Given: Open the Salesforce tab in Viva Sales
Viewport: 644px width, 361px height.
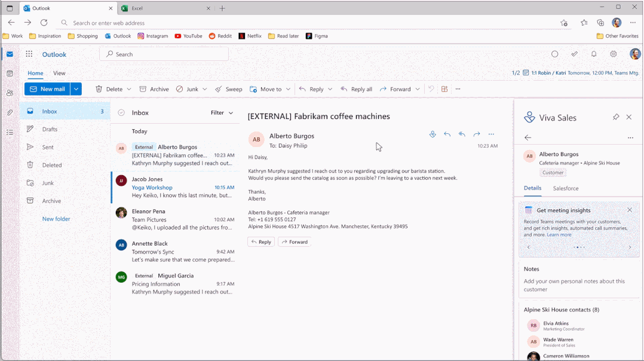Looking at the screenshot, I should pyautogui.click(x=566, y=188).
